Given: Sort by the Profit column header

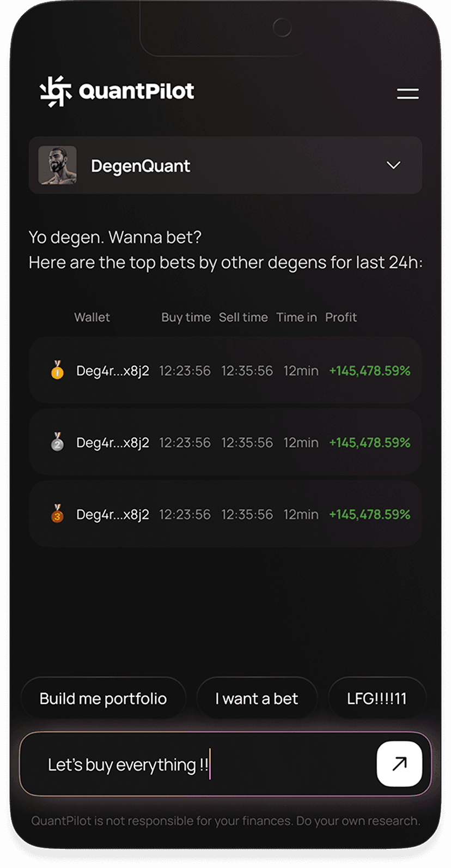Looking at the screenshot, I should (x=341, y=317).
